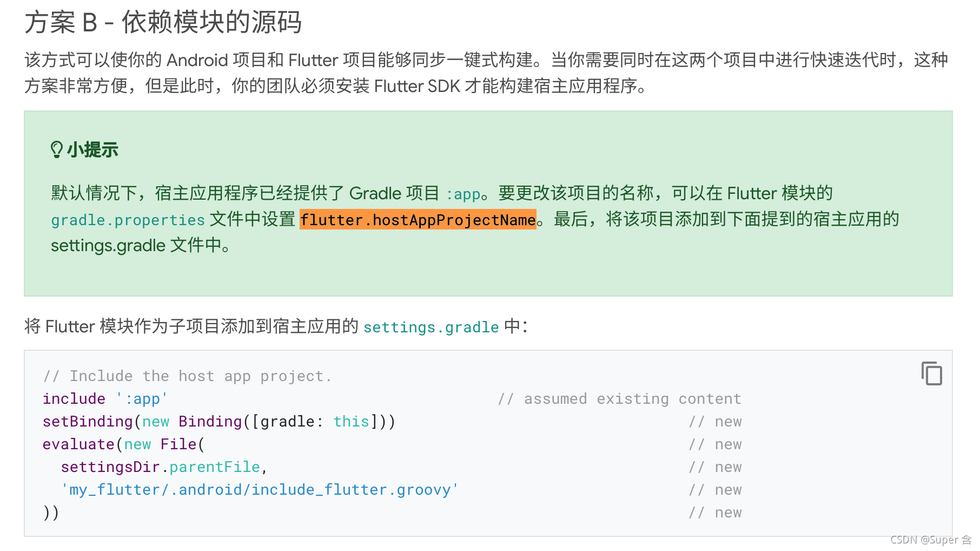980x551 pixels.
Task: Click the 小提示 tip box title
Action: (x=92, y=149)
